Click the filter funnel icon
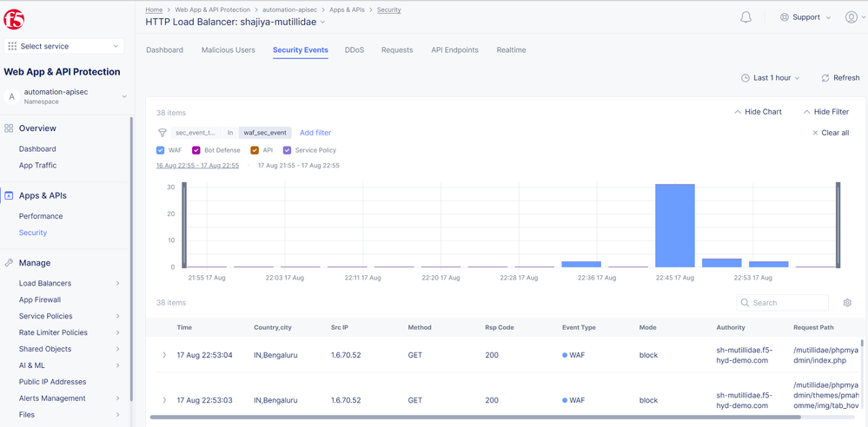 162,133
